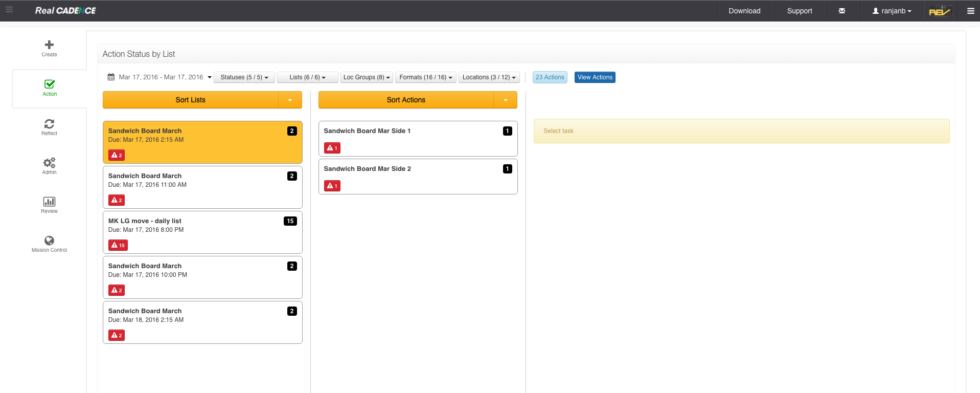Open the ranjanb user menu
The image size is (980, 393).
coord(892,11)
